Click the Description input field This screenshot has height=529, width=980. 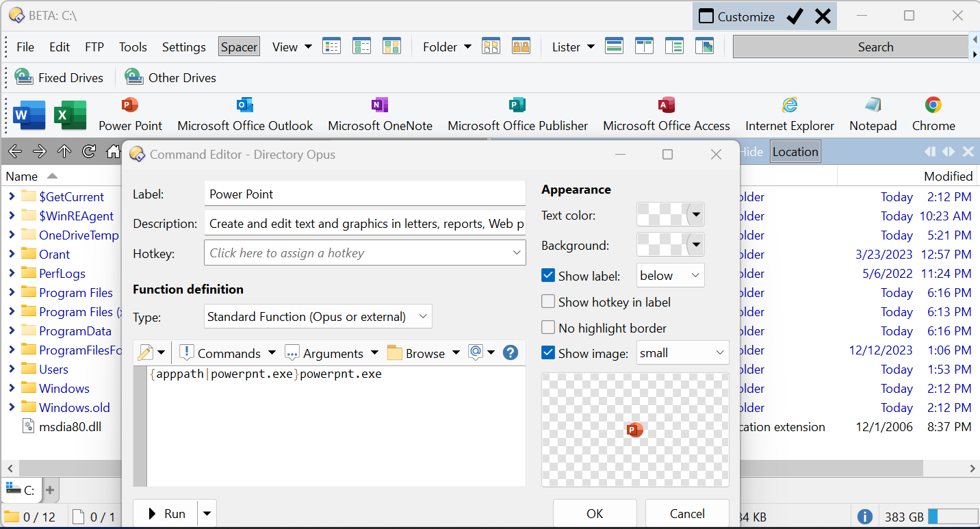pyautogui.click(x=365, y=223)
